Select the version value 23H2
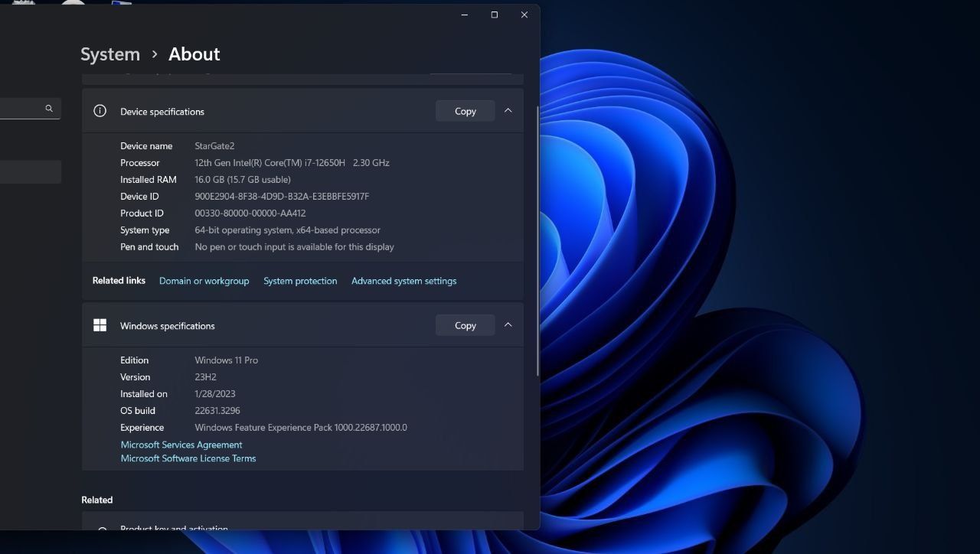The image size is (980, 554). tap(205, 377)
